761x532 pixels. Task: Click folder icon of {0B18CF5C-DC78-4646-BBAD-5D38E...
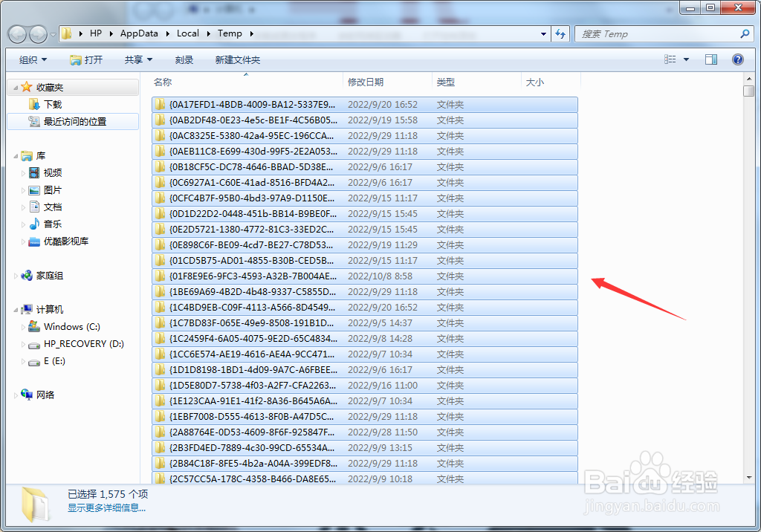pyautogui.click(x=160, y=166)
